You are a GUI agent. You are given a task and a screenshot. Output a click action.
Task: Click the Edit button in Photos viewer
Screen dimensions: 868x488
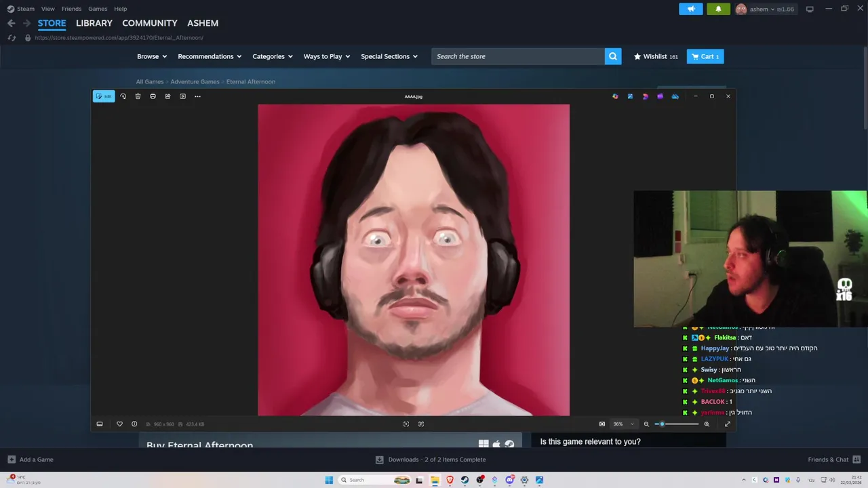[x=104, y=96]
